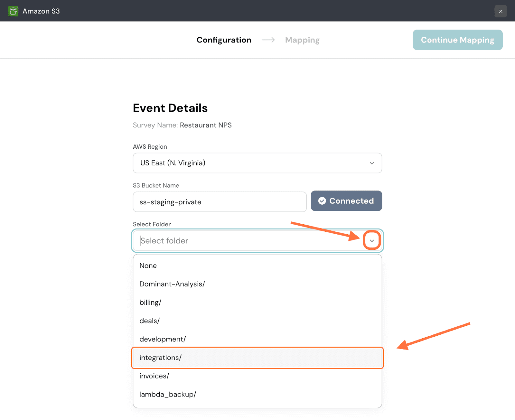Click the arrow between Configuration and Mapping

point(268,40)
